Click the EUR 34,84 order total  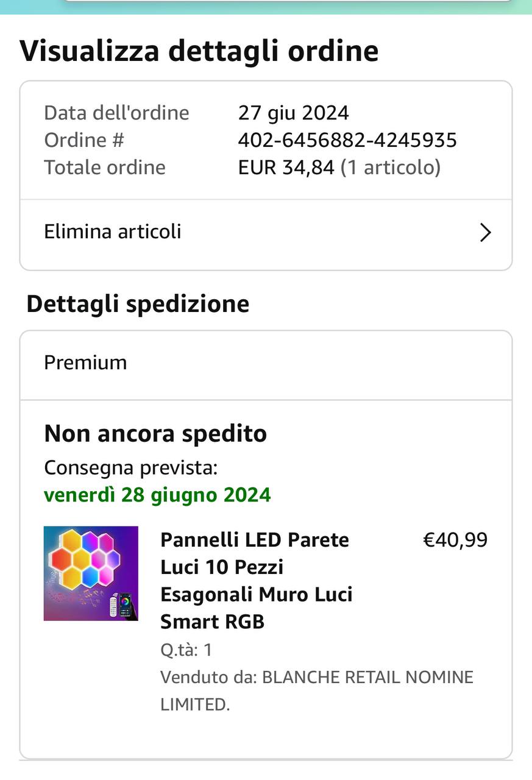point(286,168)
